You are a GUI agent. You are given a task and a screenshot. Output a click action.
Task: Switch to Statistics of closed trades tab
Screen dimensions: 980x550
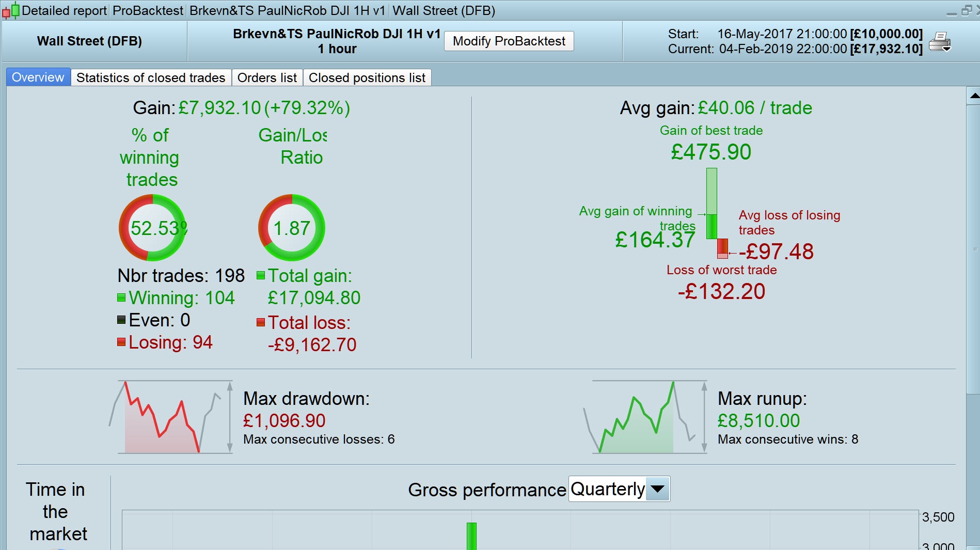pos(151,77)
